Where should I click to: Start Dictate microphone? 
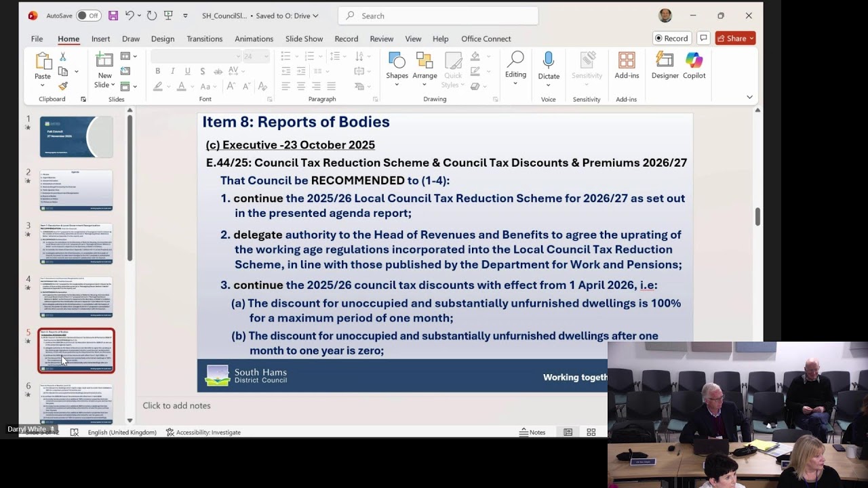tap(549, 61)
